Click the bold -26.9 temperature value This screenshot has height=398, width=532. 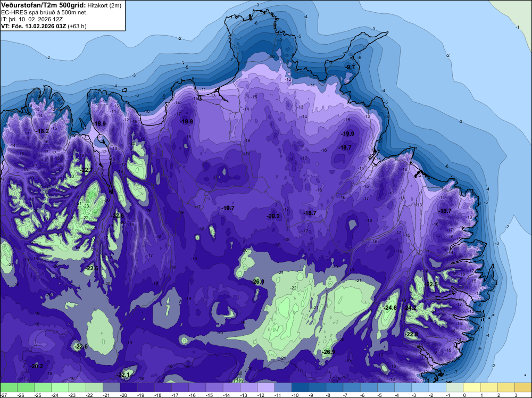[x=328, y=352]
